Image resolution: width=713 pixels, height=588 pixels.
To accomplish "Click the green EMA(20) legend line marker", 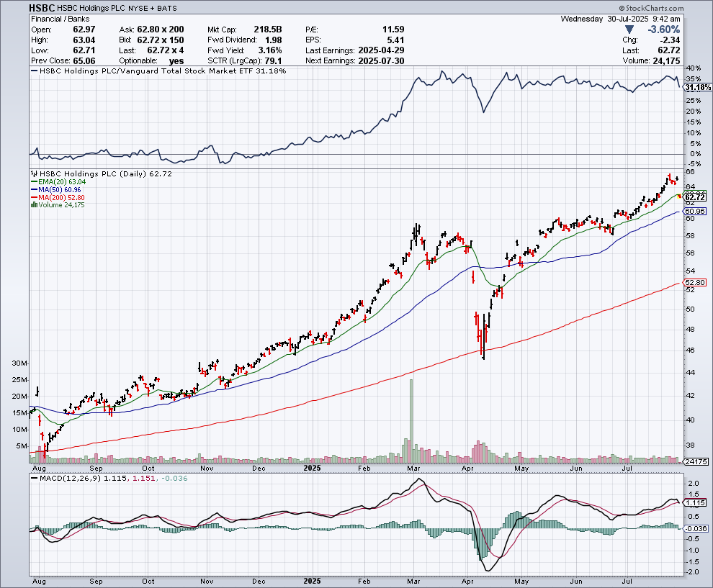I will (34, 182).
